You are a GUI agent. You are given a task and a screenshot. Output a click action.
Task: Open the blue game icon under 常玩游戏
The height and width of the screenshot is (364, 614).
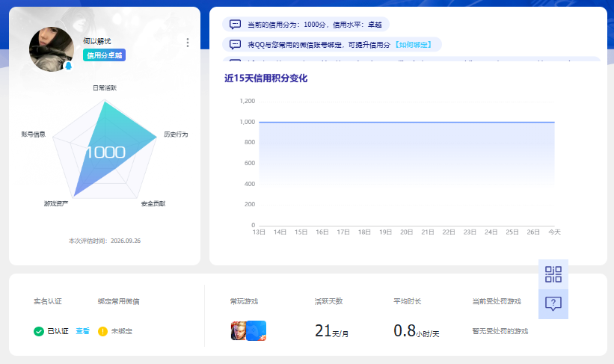[257, 330]
